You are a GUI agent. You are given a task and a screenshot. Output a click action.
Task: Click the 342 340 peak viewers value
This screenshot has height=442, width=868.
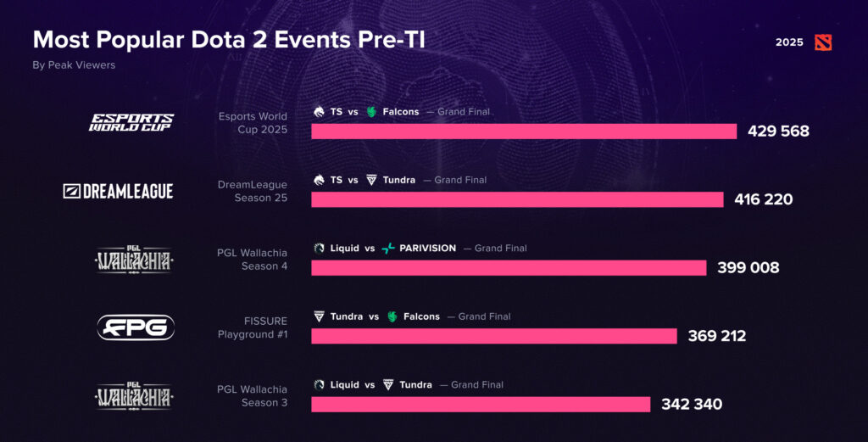coord(692,405)
